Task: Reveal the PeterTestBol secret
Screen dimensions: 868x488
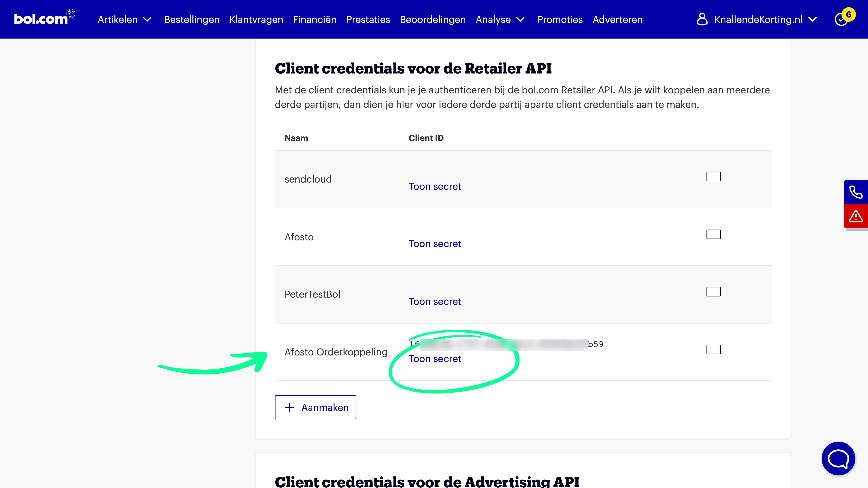Action: click(x=435, y=302)
